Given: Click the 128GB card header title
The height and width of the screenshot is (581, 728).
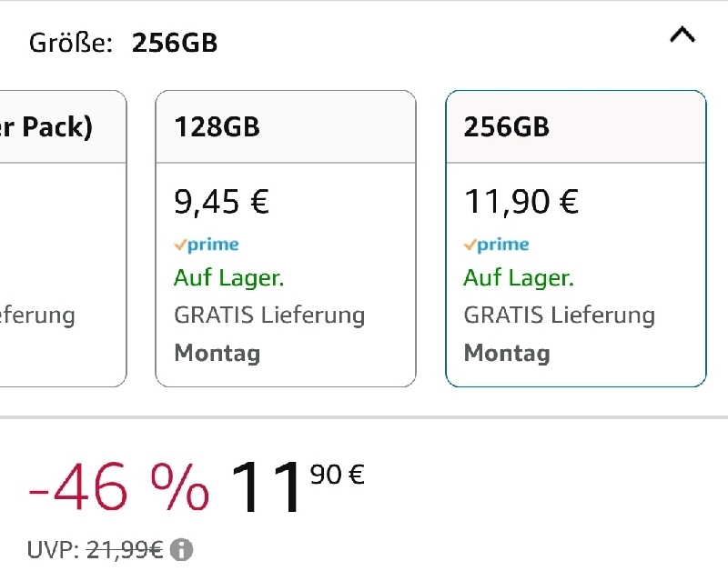Looking at the screenshot, I should click(217, 126).
